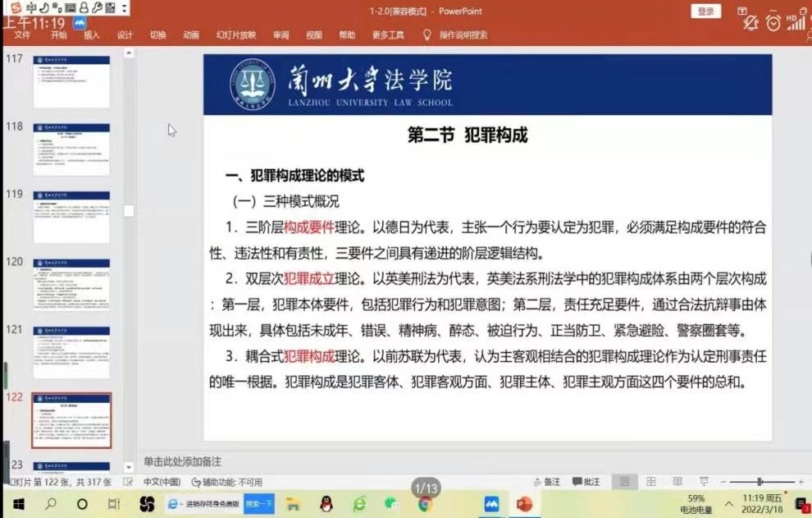Toggle the 批注 comments pane button
This screenshot has height=518, width=812.
(586, 482)
